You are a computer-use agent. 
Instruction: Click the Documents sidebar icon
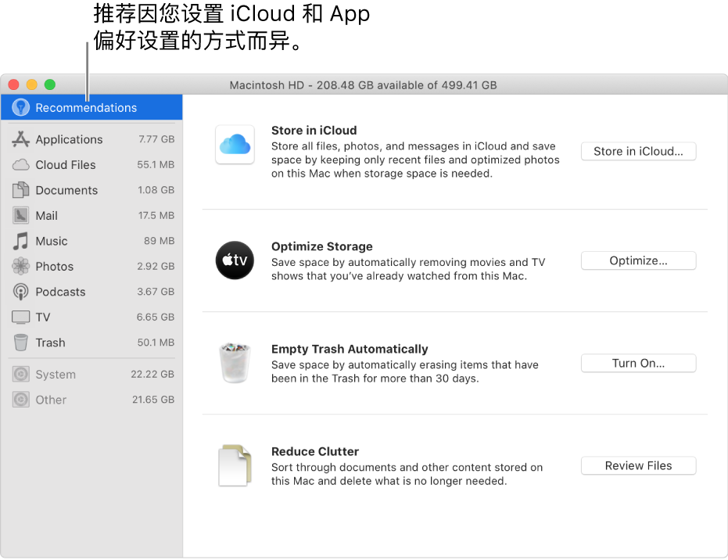[21, 190]
